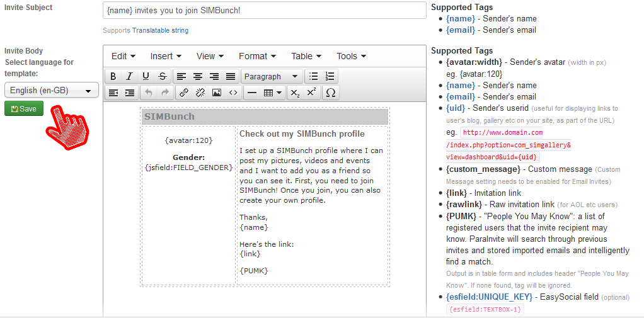This screenshot has width=644, height=318.
Task: Click the {esfield:UNIQUE_KEY} tag
Action: click(x=489, y=297)
